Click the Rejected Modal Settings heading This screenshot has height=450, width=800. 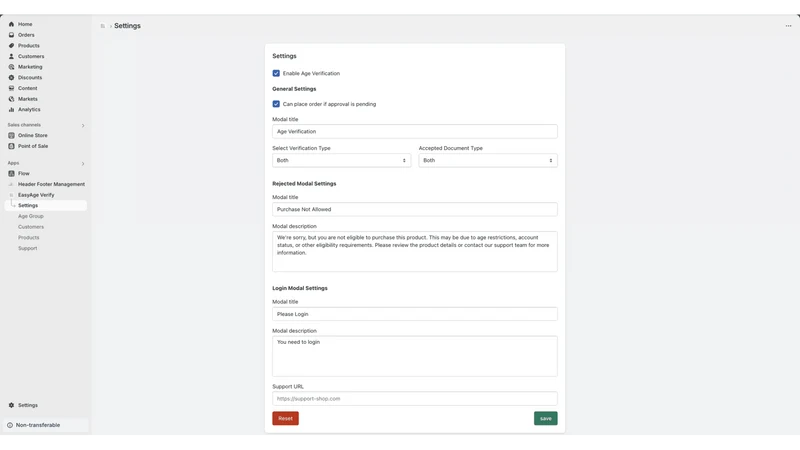point(304,184)
